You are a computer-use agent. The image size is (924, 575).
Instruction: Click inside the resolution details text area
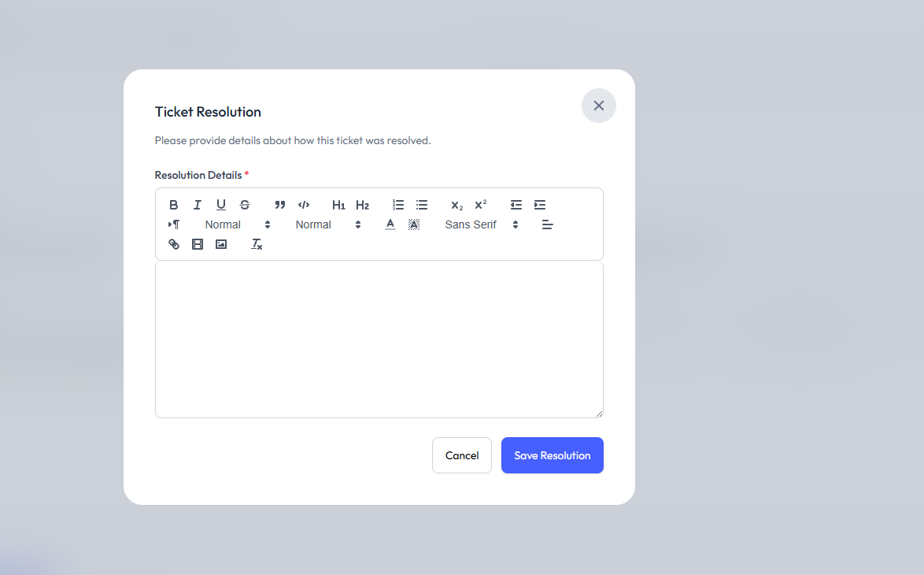point(379,339)
